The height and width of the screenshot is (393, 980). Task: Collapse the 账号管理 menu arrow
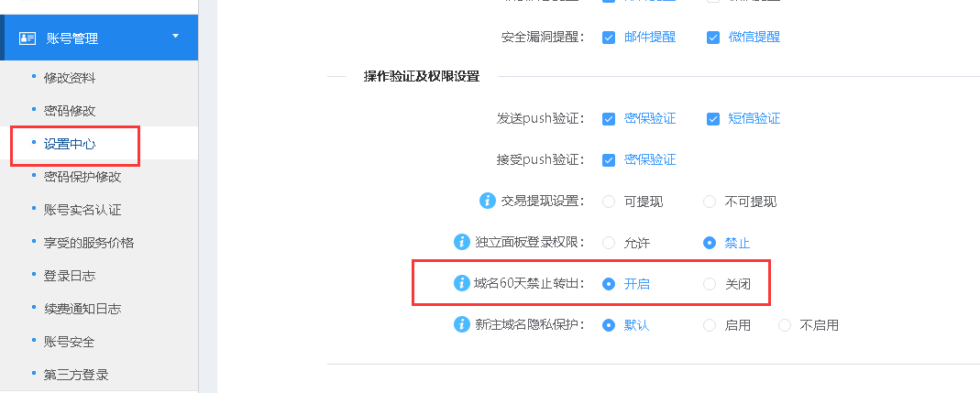point(175,37)
